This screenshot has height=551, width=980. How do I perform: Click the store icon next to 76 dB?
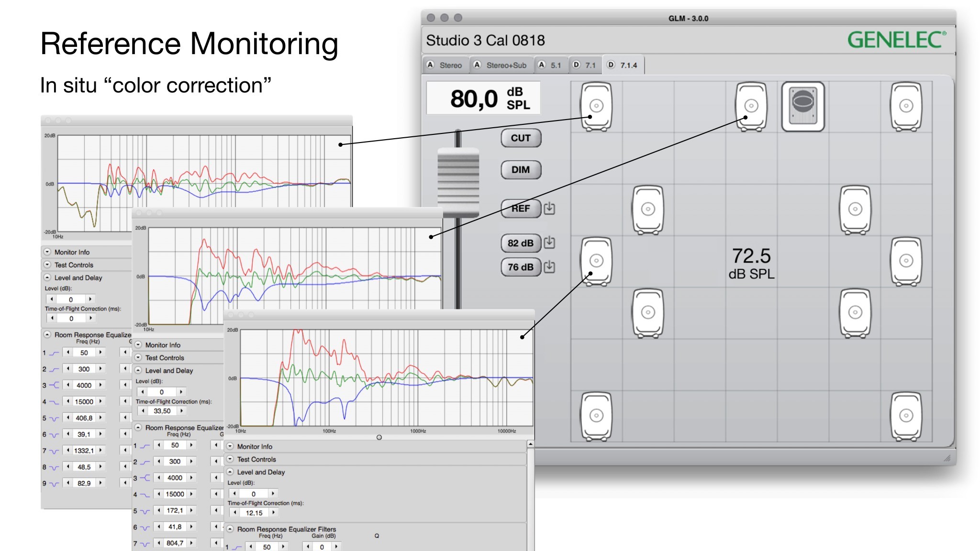pyautogui.click(x=549, y=267)
